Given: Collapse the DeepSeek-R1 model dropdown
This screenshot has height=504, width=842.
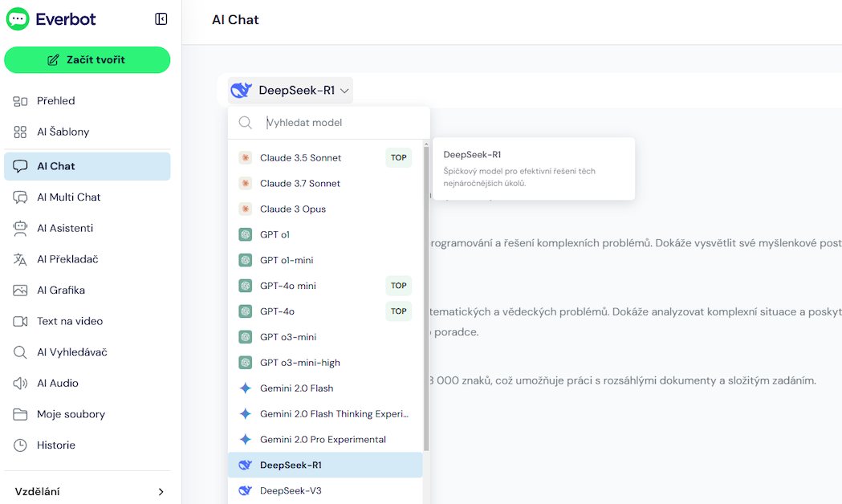Looking at the screenshot, I should [x=291, y=90].
